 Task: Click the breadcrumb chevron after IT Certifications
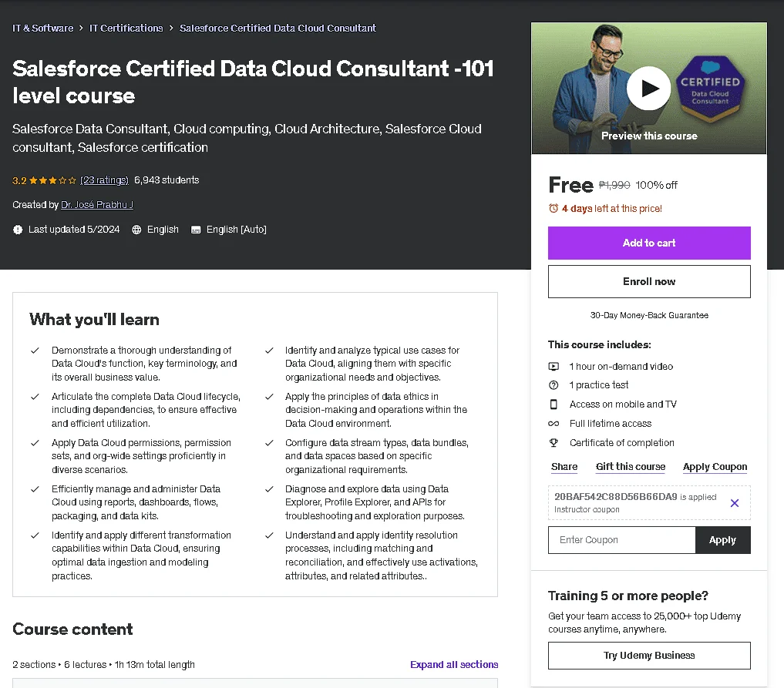coord(171,28)
